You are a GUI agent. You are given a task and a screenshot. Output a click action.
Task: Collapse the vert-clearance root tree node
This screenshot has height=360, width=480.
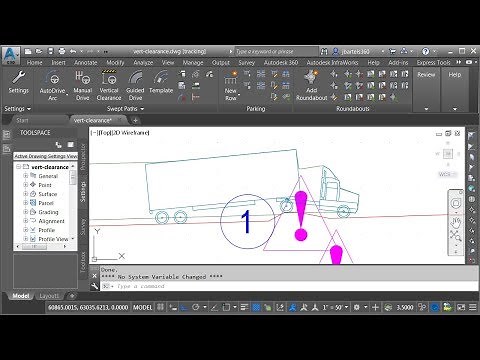coord(19,167)
